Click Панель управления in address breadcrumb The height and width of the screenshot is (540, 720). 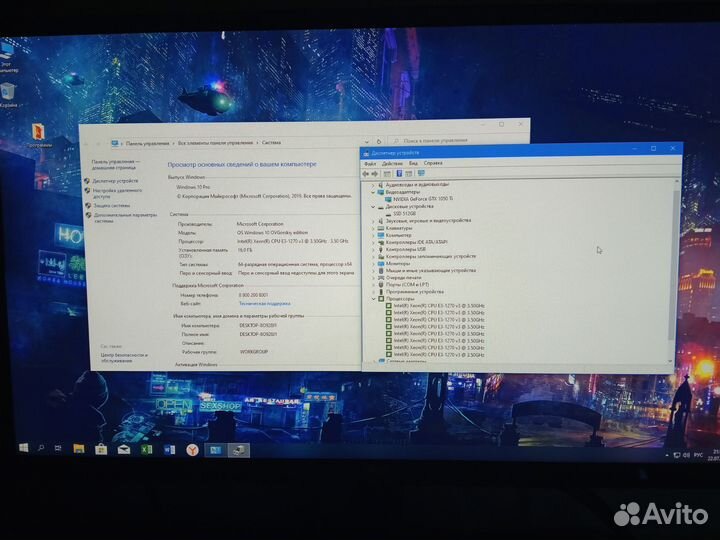click(x=147, y=143)
